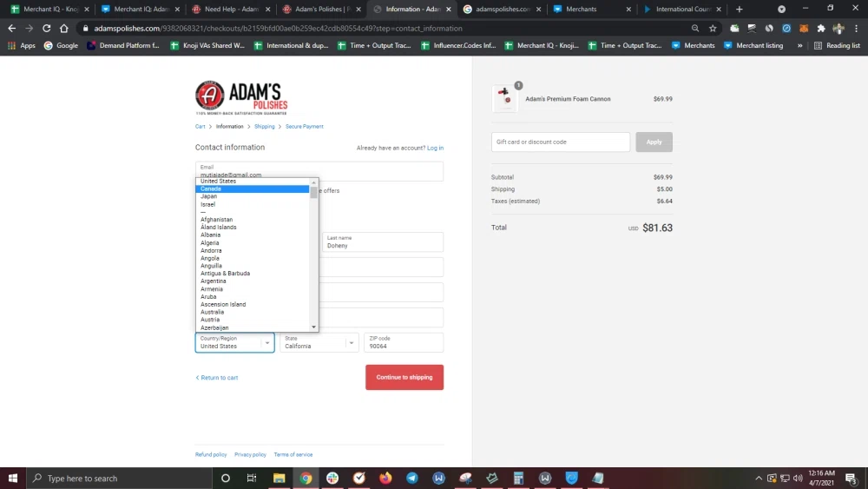This screenshot has height=489, width=868.
Task: Click the Gift card or discount code field
Action: click(561, 142)
